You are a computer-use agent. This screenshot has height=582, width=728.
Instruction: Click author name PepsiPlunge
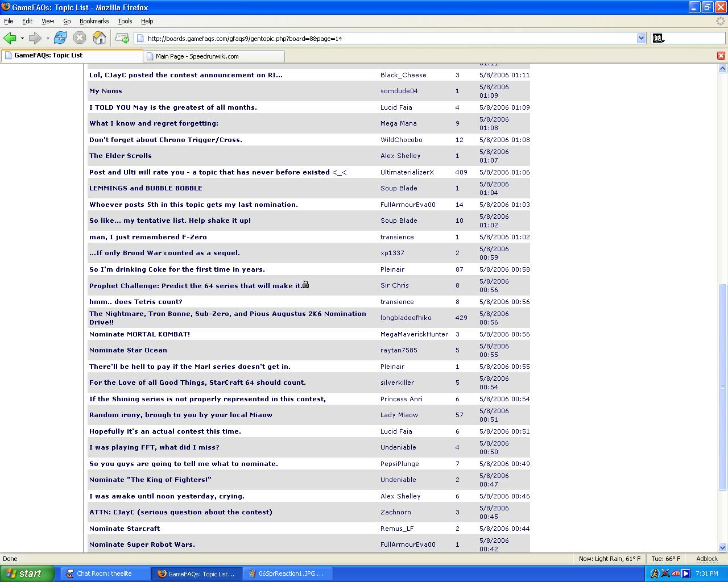point(400,464)
